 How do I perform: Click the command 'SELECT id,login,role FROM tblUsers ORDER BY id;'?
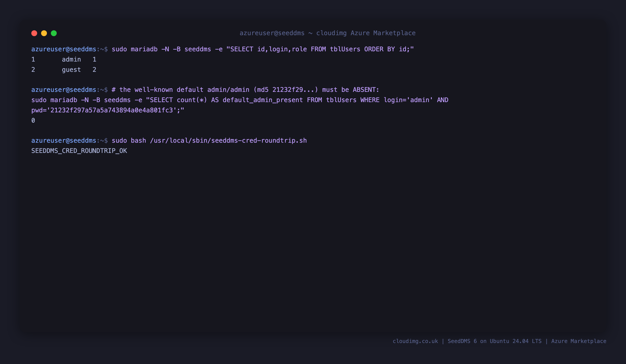click(x=320, y=49)
